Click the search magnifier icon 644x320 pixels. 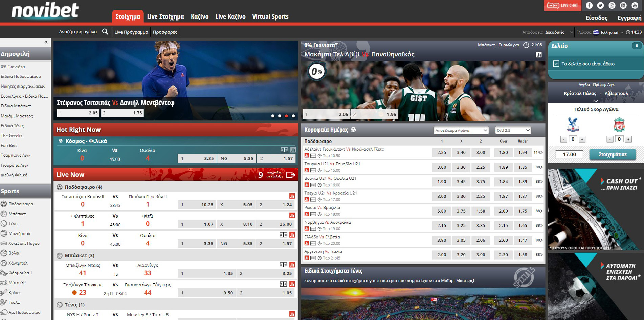(x=105, y=32)
